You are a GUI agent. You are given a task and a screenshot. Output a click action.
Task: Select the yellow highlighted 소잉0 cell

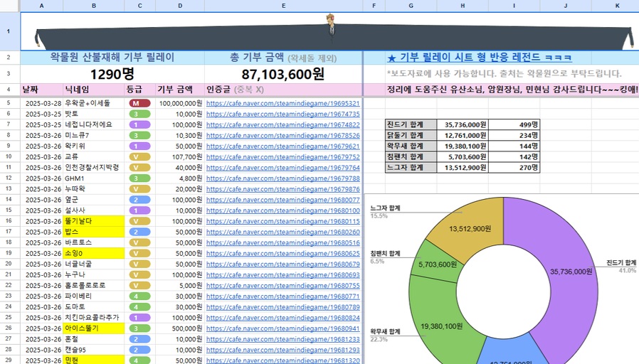94,253
